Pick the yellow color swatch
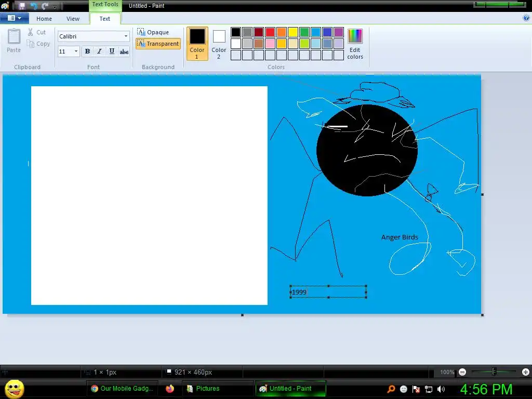 coord(293,32)
